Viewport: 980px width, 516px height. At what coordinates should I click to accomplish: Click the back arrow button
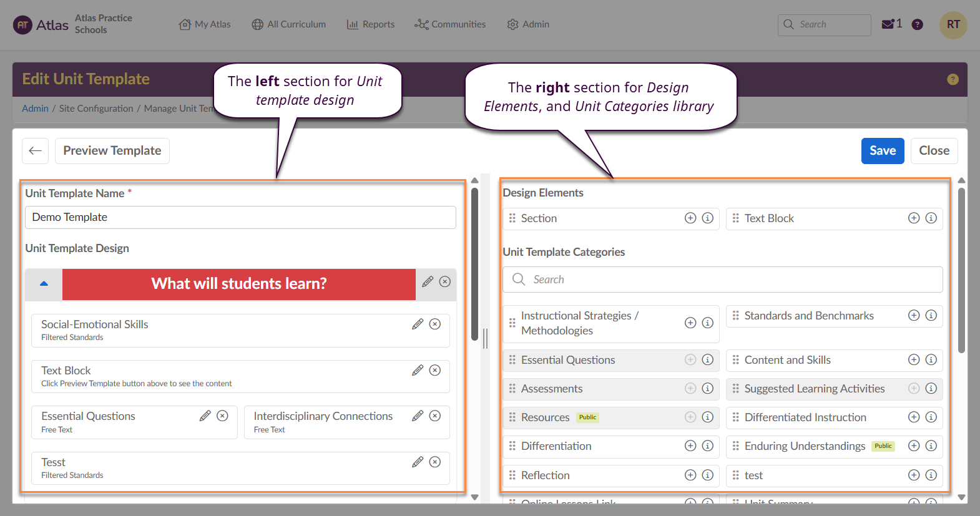(x=36, y=151)
